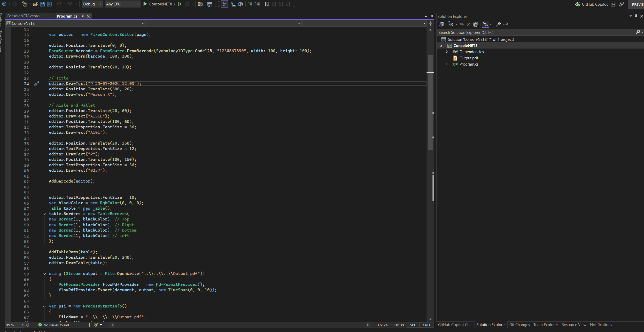This screenshot has height=332, width=644.
Task: Open Solution Explorer Properties wrench icon
Action: coord(499,24)
